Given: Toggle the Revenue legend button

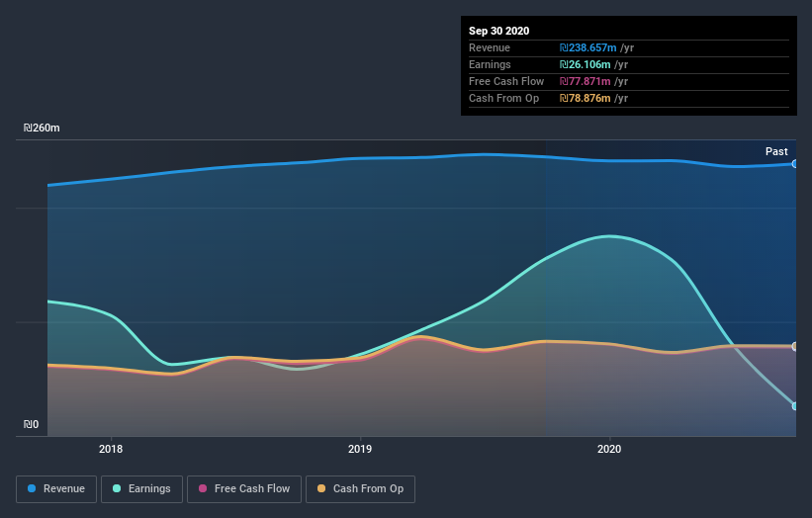Looking at the screenshot, I should (x=56, y=489).
